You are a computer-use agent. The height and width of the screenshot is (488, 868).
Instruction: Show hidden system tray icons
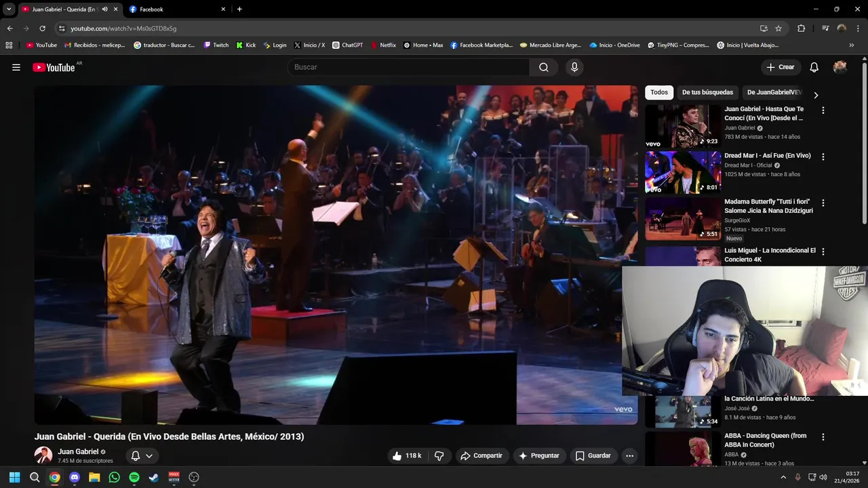783,477
